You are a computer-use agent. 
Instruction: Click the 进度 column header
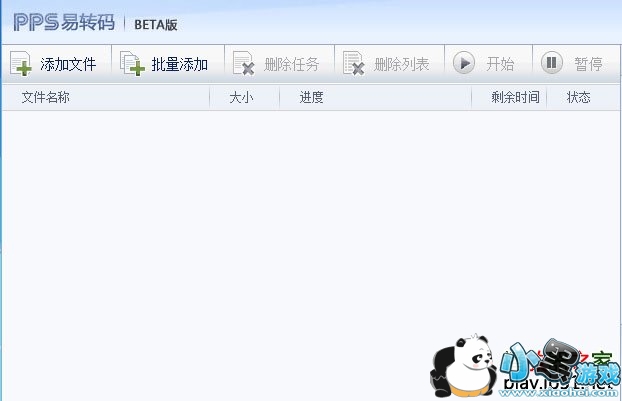click(x=375, y=97)
